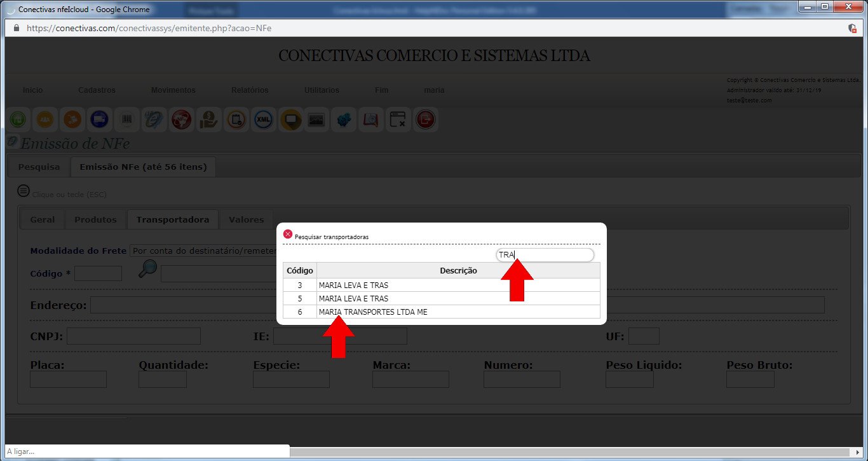Open the hand with money icon
This screenshot has height=461, width=868.
coord(208,120)
